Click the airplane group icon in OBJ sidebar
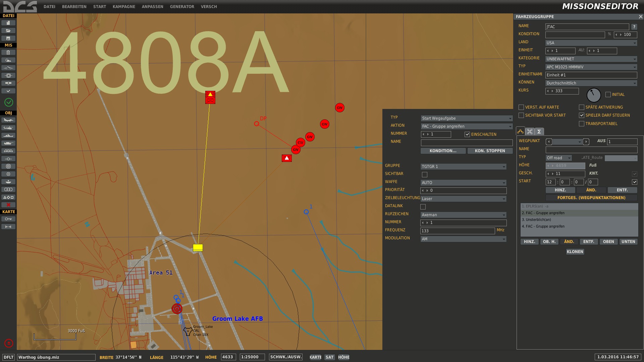Viewport: 644px width, 362px height. point(8,120)
